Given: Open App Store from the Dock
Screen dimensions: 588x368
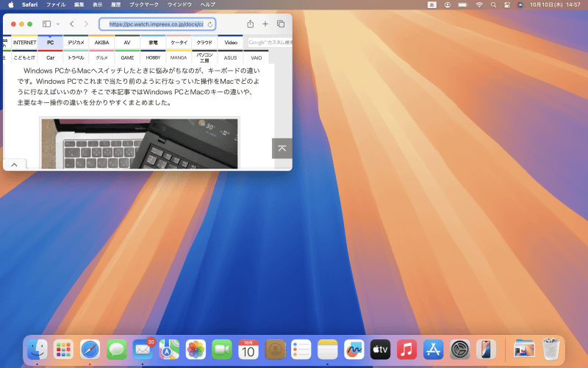Looking at the screenshot, I should 433,350.
